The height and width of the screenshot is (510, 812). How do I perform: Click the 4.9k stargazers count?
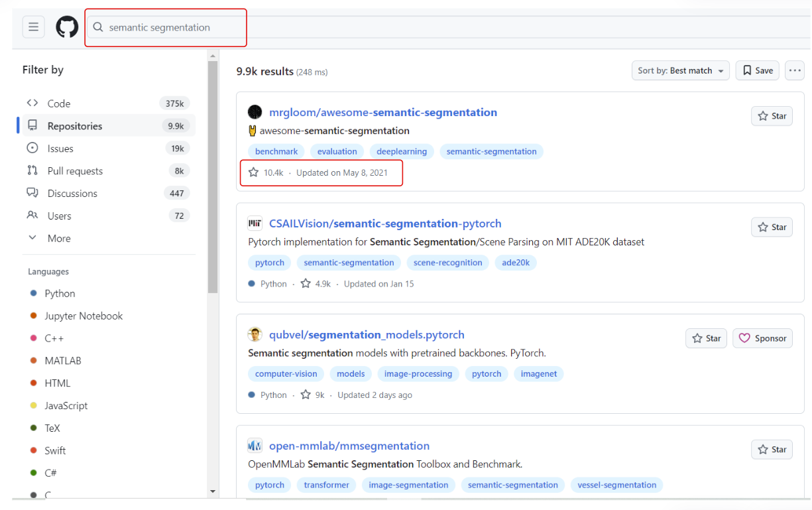click(316, 284)
